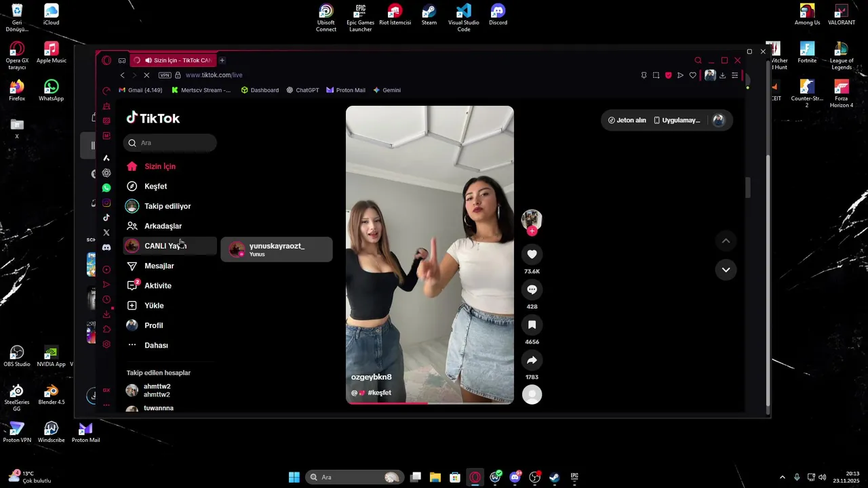Open WhatsApp in the Opera GX sidebar
The image size is (868, 488).
[x=106, y=188]
